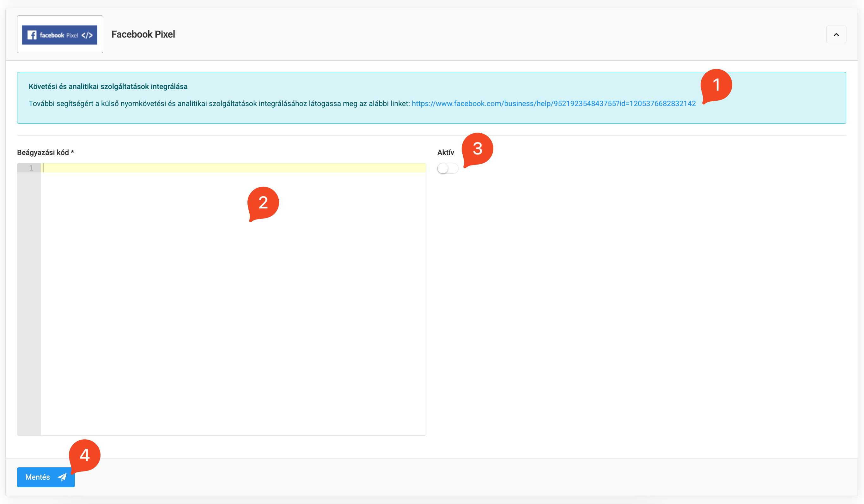This screenshot has height=504, width=864.
Task: Click the Facebook 'f' logo icon
Action: coord(32,35)
